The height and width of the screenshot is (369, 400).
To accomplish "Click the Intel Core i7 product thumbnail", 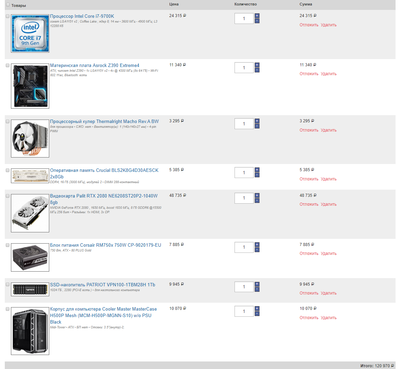I will coord(30,33).
